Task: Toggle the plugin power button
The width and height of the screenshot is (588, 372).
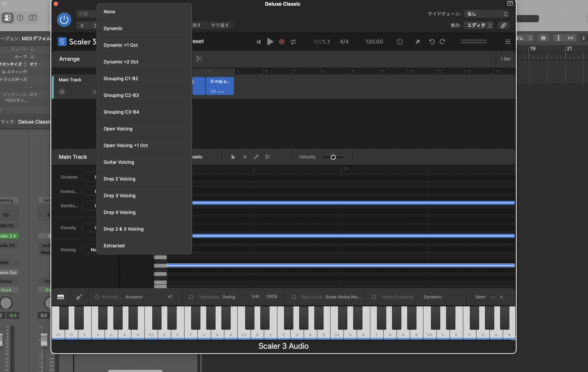Action: coord(64,20)
